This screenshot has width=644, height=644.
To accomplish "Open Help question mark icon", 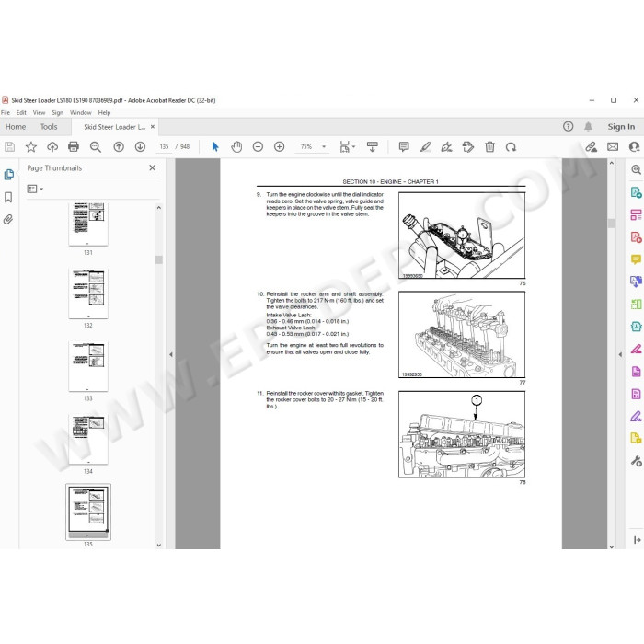I will 568,127.
